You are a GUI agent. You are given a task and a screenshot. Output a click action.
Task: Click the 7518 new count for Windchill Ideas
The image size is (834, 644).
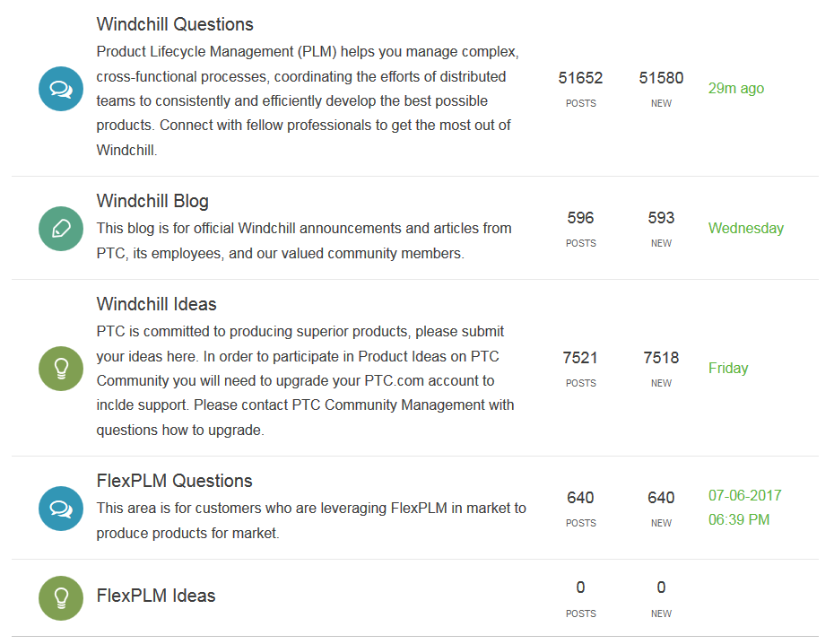661,358
